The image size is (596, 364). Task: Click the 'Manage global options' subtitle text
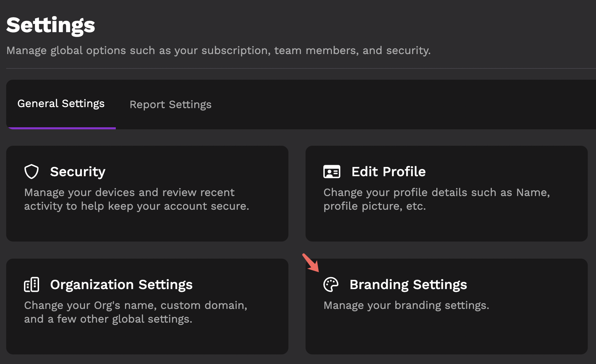tap(219, 51)
